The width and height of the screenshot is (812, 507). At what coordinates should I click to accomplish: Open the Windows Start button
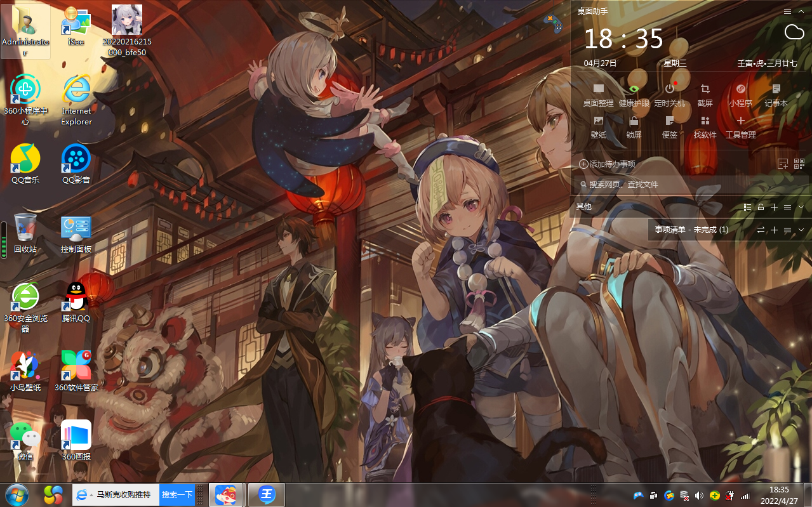tap(17, 495)
